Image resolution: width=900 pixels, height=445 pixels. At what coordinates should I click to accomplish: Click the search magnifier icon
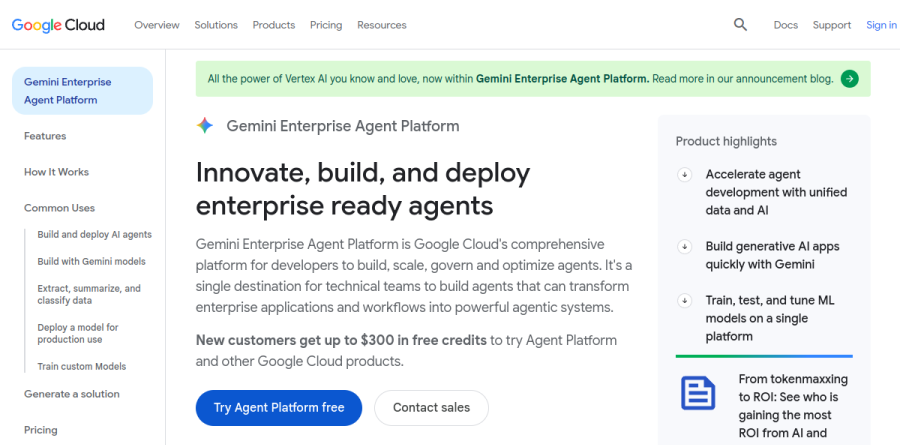(740, 25)
